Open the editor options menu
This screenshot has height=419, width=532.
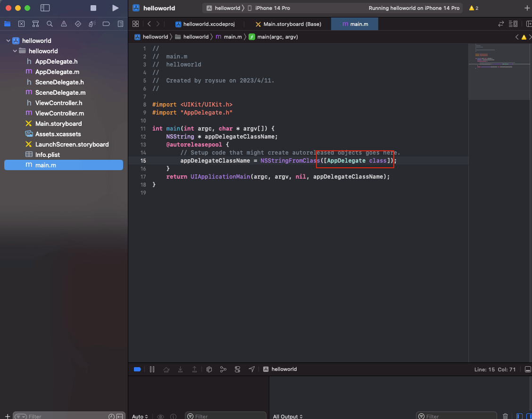[x=513, y=24]
